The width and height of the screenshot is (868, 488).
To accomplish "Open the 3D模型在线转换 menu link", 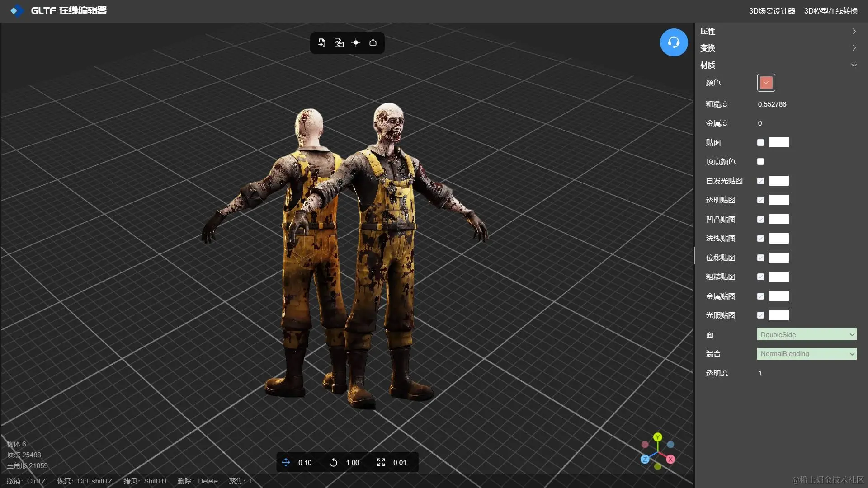I will (830, 11).
